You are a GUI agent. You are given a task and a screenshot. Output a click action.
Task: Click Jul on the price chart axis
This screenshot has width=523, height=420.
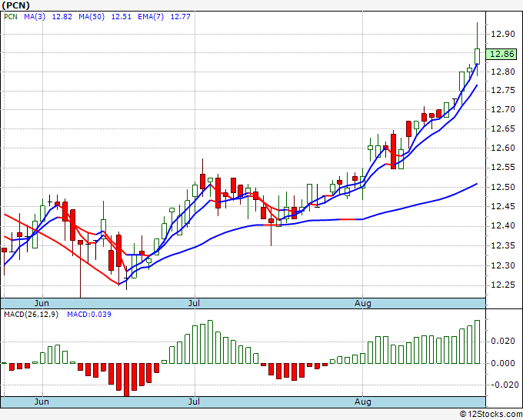194,303
